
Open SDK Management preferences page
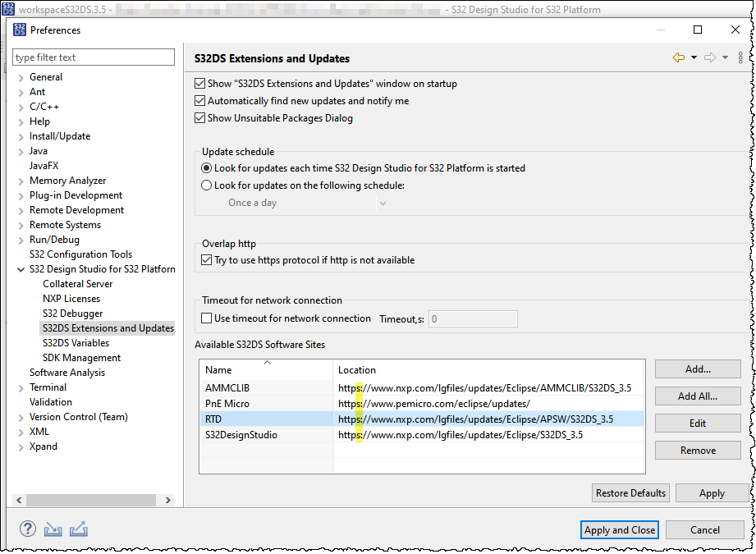point(81,358)
